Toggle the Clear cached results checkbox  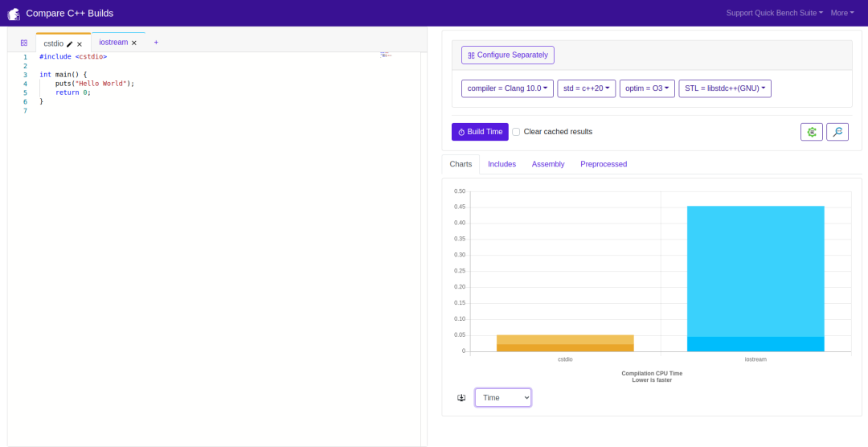coord(516,132)
